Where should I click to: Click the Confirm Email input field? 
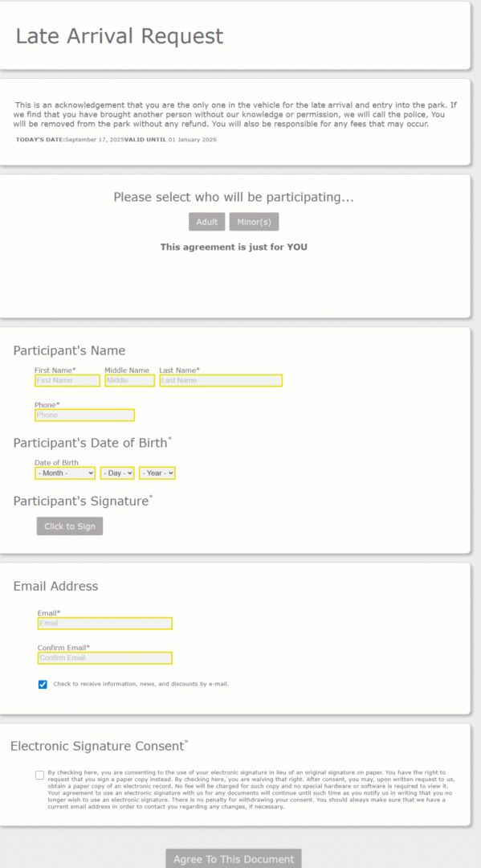[x=105, y=657]
